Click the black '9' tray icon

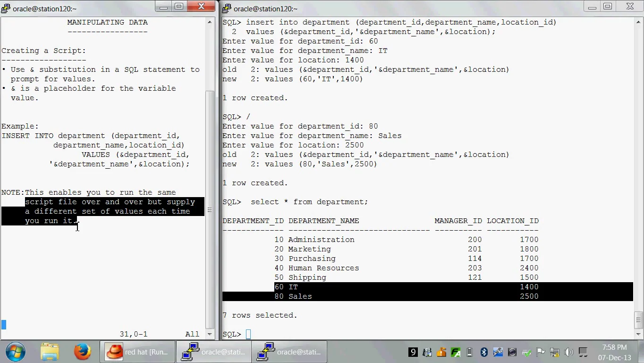point(413,352)
